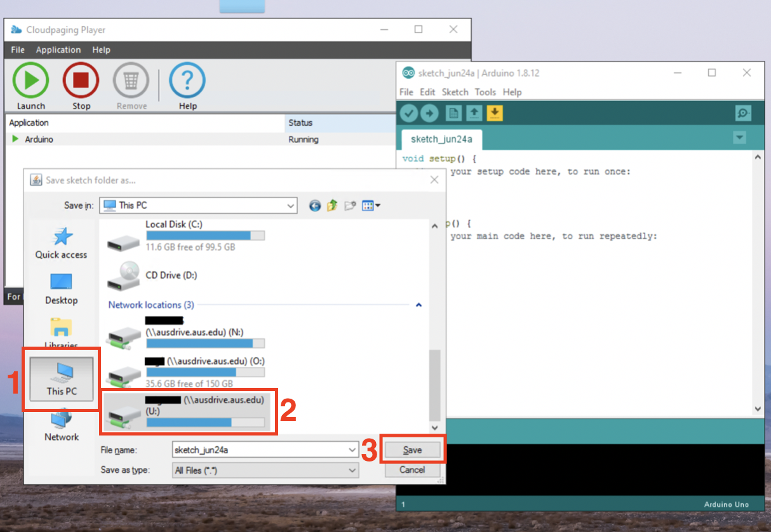
Task: Choose This PC in the places sidebar
Action: click(61, 379)
